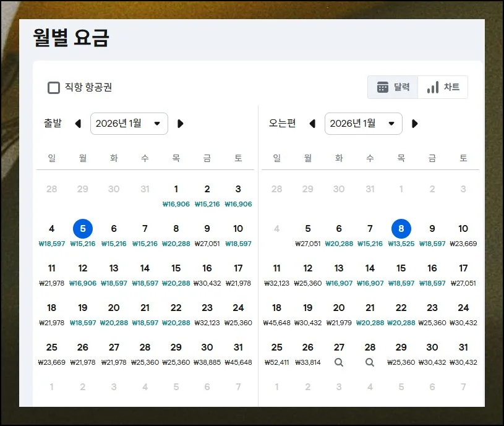Open the 출발 month dropdown 2026년 1월
The image size is (504, 426).
[129, 124]
